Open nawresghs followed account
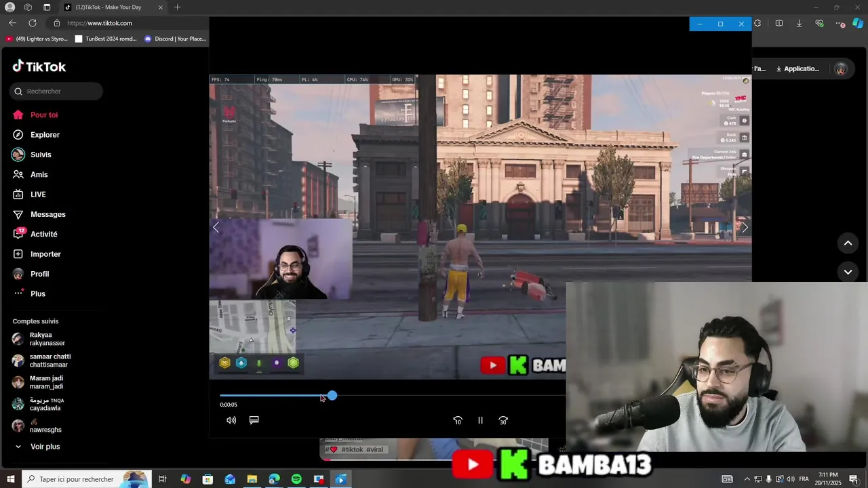This screenshot has height=488, width=868. 37,426
